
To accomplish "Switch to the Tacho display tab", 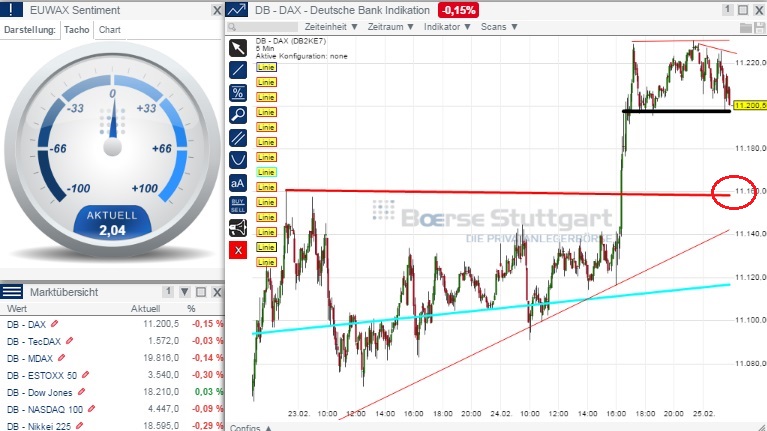I will click(77, 30).
